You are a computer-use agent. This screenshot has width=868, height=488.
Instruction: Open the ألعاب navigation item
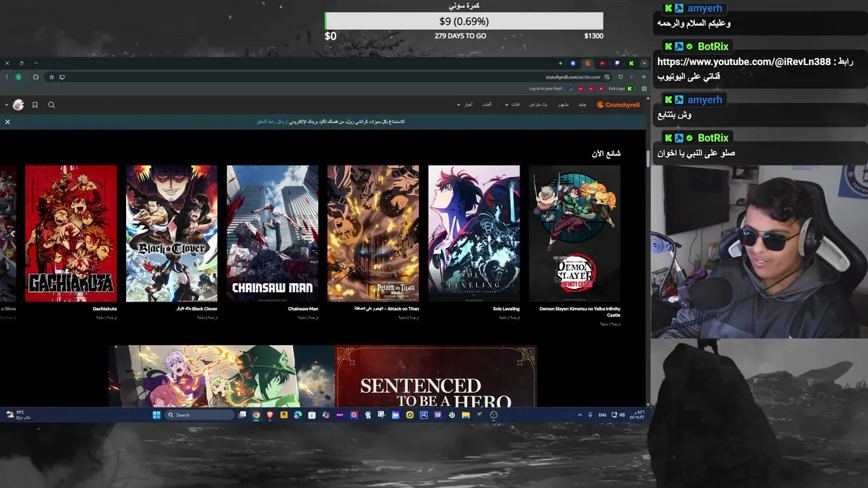click(x=487, y=105)
